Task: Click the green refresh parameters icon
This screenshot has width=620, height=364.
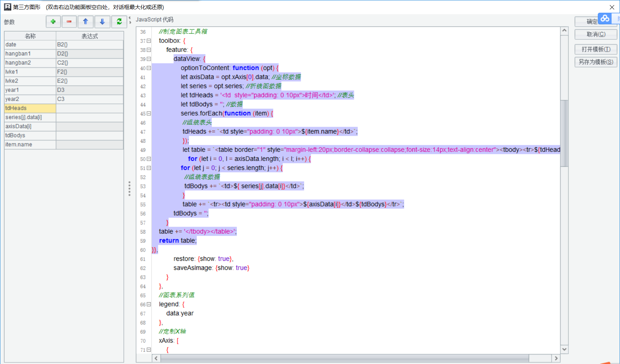Action: [x=119, y=22]
